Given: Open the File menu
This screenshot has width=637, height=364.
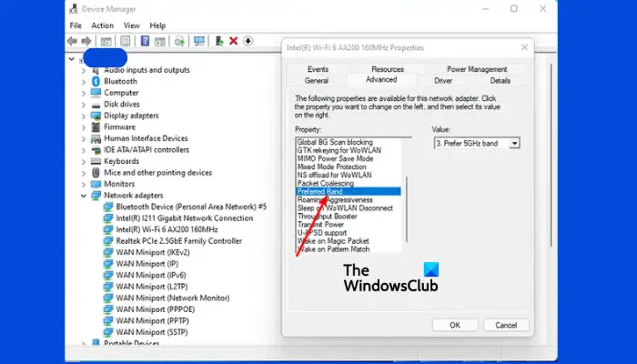Looking at the screenshot, I should tap(76, 25).
